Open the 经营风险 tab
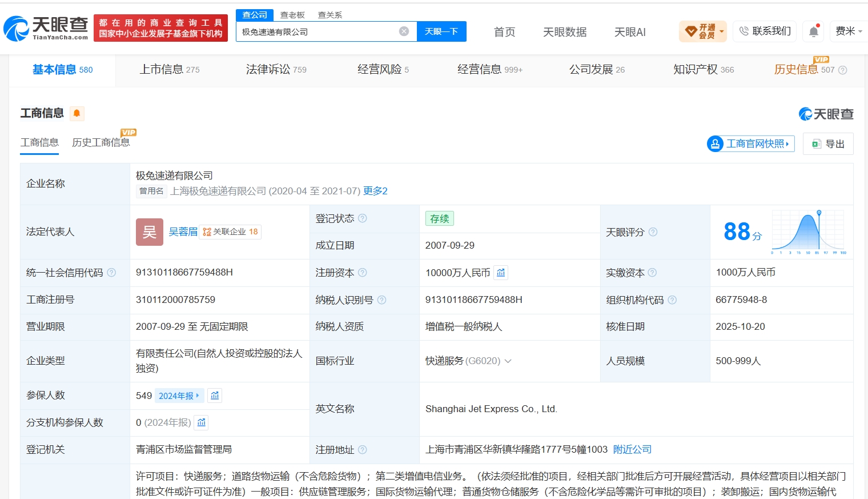Viewport: 868px width, 499px height. click(x=383, y=70)
